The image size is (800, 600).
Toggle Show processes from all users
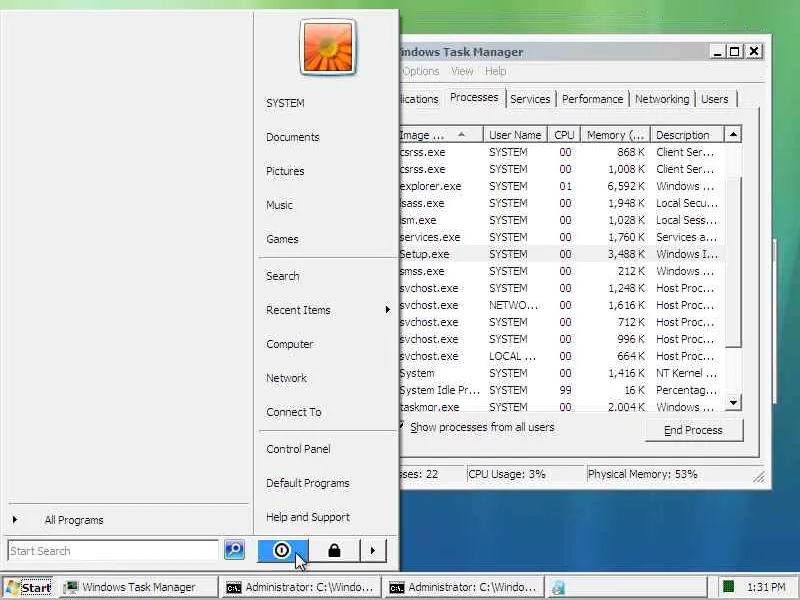(478, 427)
